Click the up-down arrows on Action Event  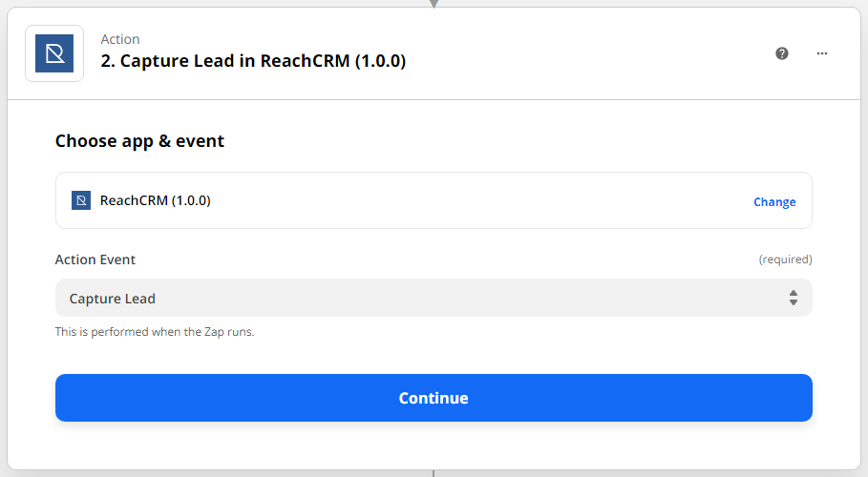(x=793, y=298)
